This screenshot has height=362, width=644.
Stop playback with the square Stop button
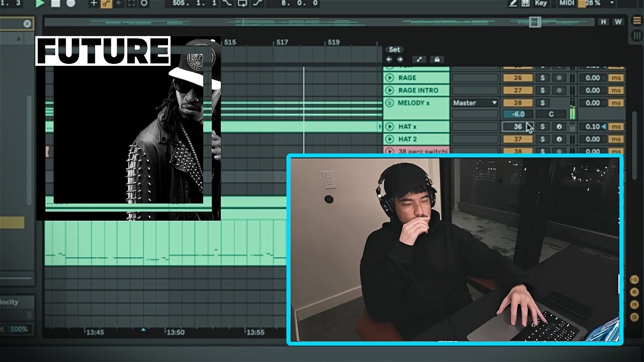(55, 3)
